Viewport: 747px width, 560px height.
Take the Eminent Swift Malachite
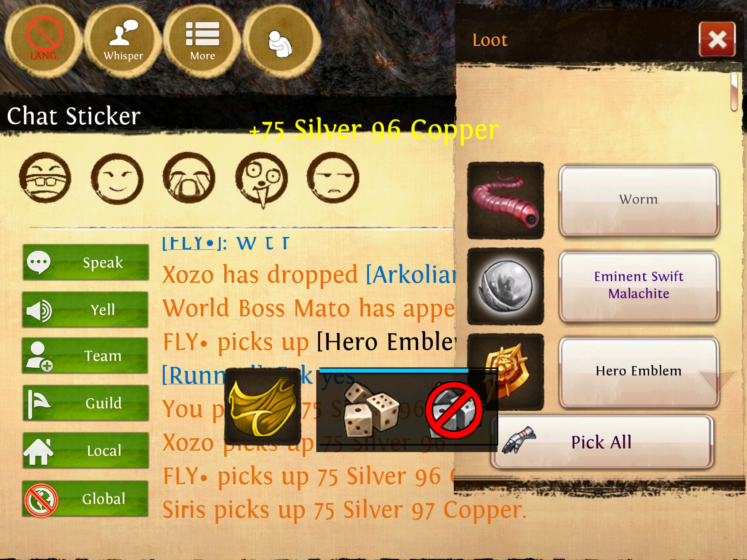click(x=639, y=286)
